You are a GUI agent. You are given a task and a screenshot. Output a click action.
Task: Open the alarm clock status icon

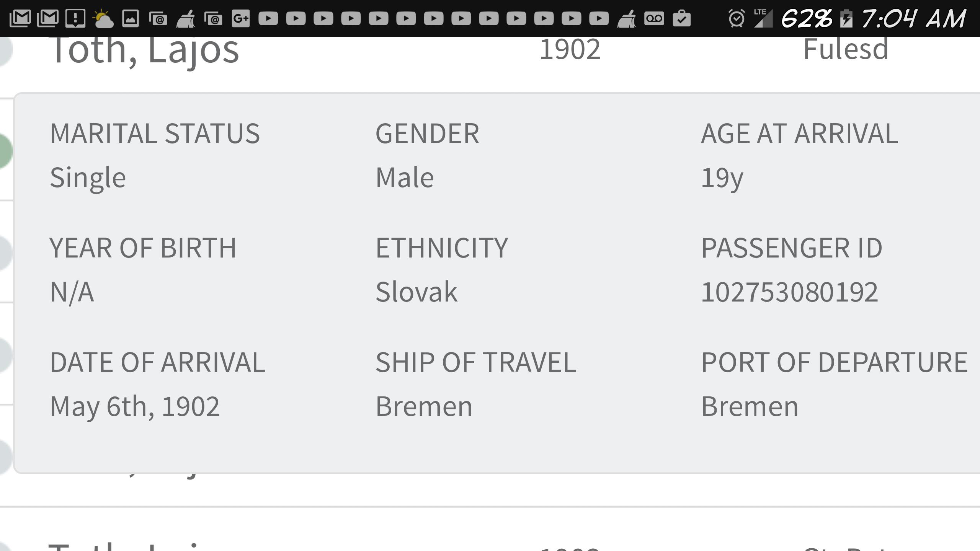(737, 18)
